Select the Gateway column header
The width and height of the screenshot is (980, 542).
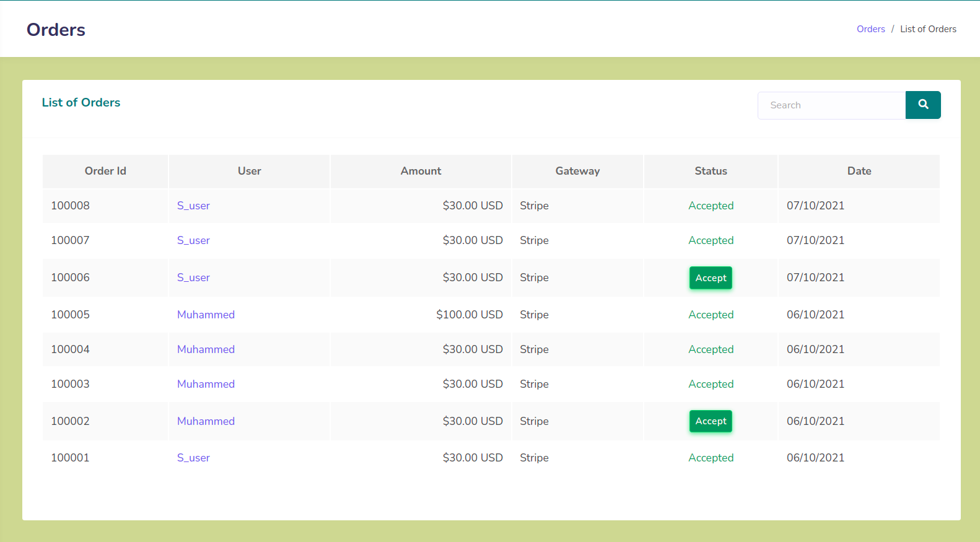pyautogui.click(x=577, y=171)
